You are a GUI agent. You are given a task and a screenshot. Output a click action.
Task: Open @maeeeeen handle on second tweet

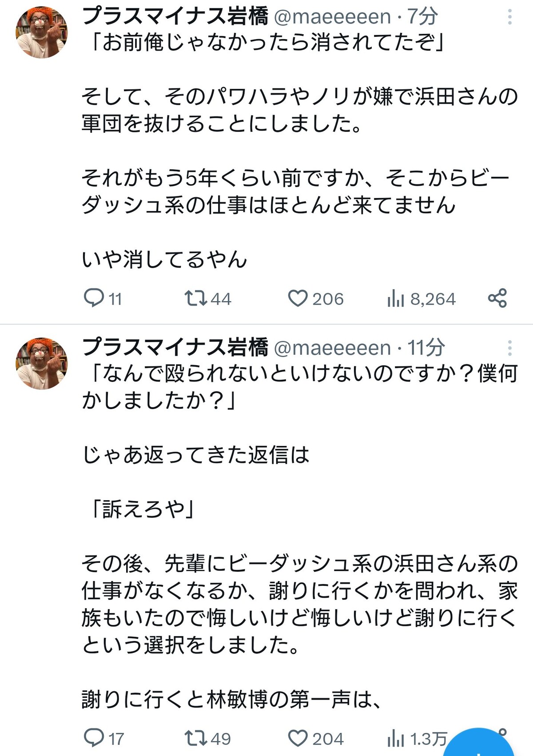coord(333,348)
